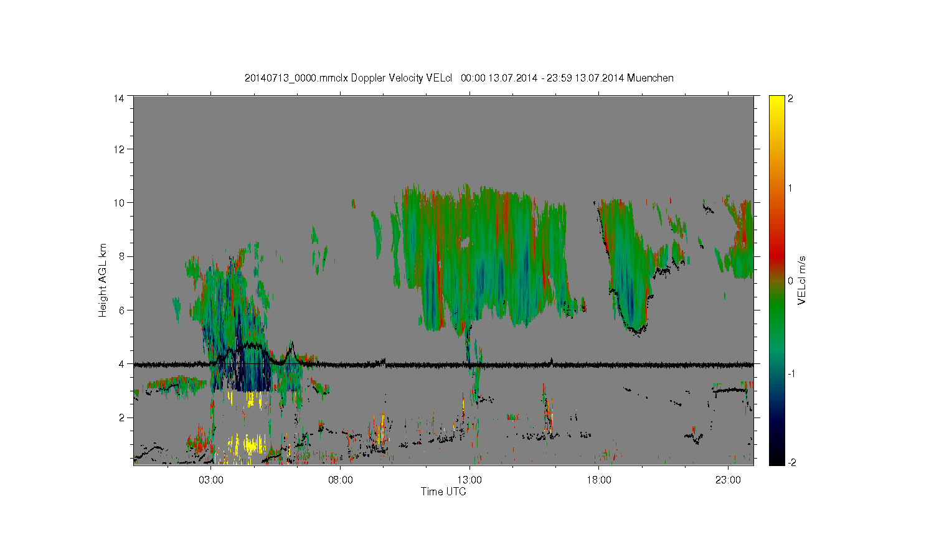Click the yellow top of the colorbar

(776, 101)
